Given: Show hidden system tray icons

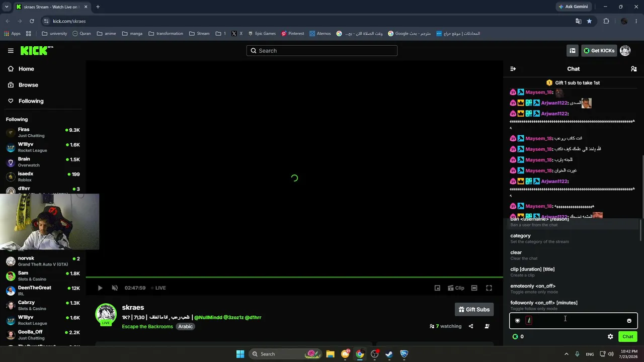Looking at the screenshot, I should 566,354.
